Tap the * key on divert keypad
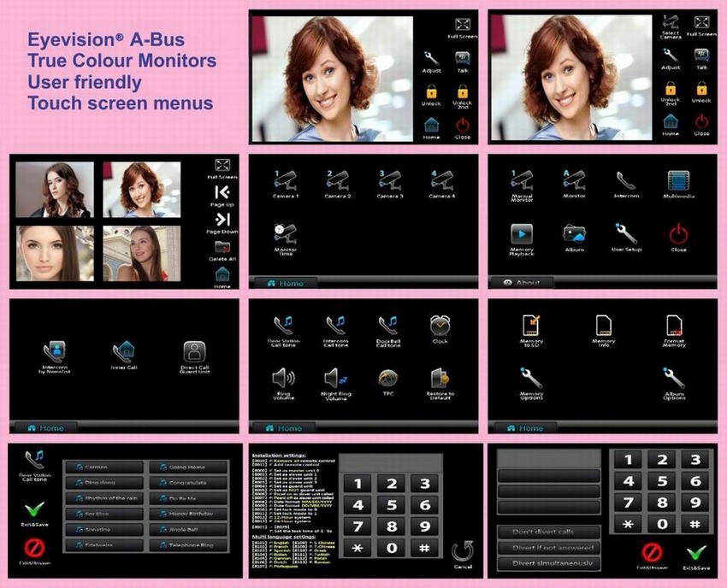Image resolution: width=727 pixels, height=588 pixels. point(629,524)
